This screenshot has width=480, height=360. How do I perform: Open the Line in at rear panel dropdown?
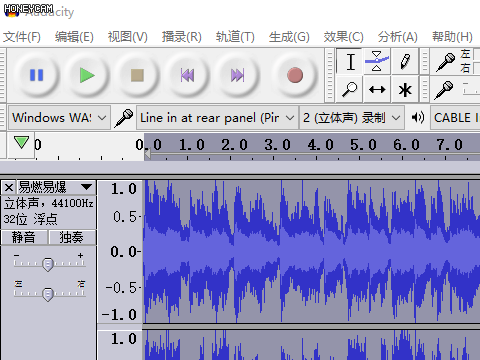click(x=217, y=118)
